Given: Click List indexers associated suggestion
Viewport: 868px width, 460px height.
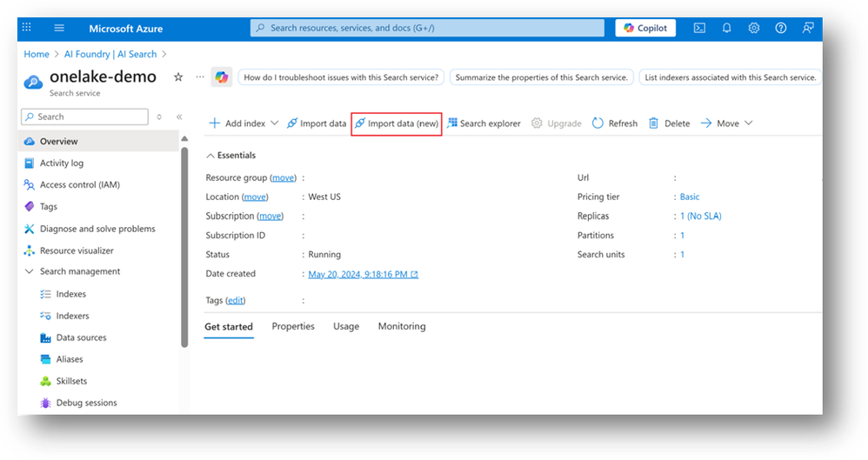Looking at the screenshot, I should (731, 77).
